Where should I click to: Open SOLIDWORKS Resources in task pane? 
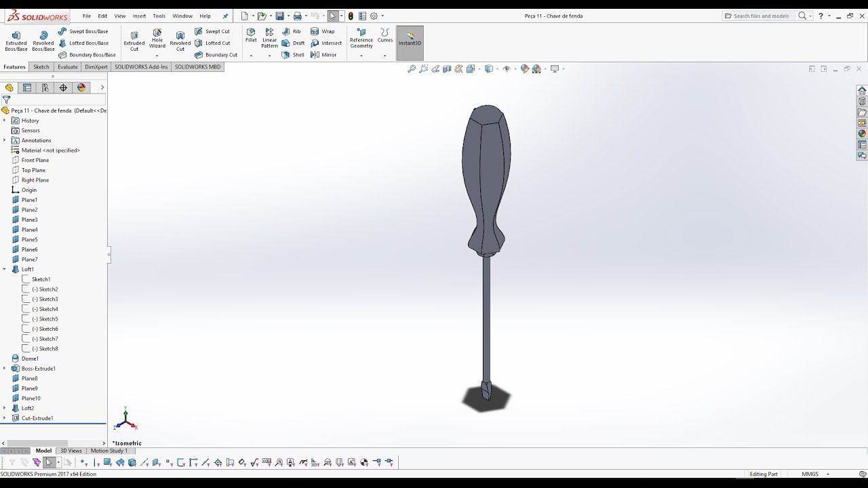tap(862, 90)
